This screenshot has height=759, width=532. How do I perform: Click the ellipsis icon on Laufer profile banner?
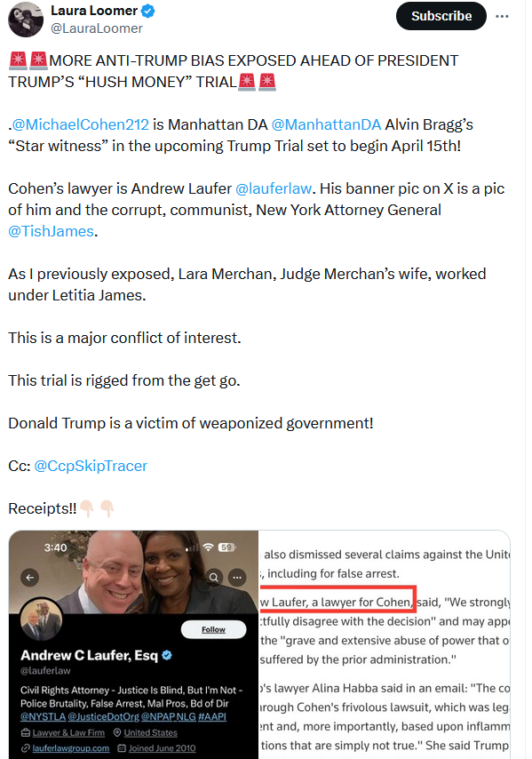237,577
